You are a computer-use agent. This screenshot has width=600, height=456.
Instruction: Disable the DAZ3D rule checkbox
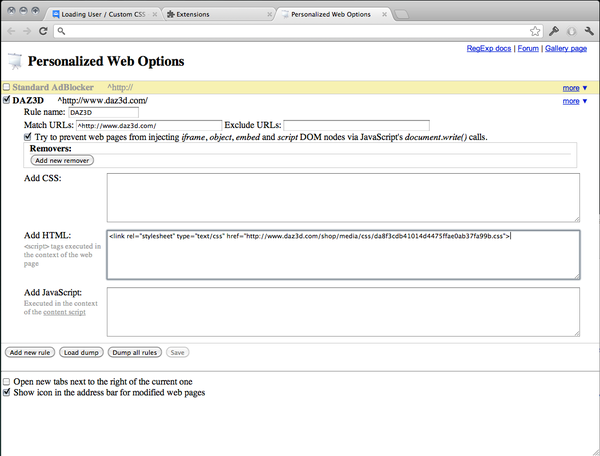7,100
